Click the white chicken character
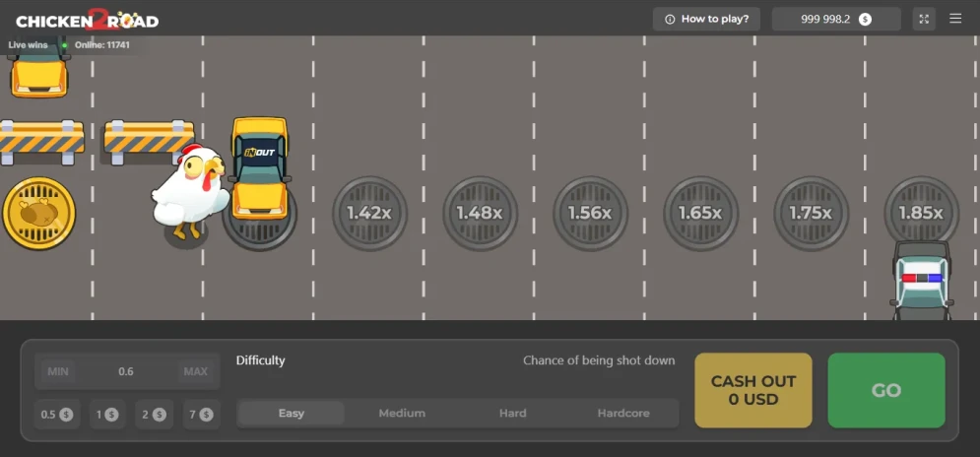980x457 pixels. [x=191, y=191]
